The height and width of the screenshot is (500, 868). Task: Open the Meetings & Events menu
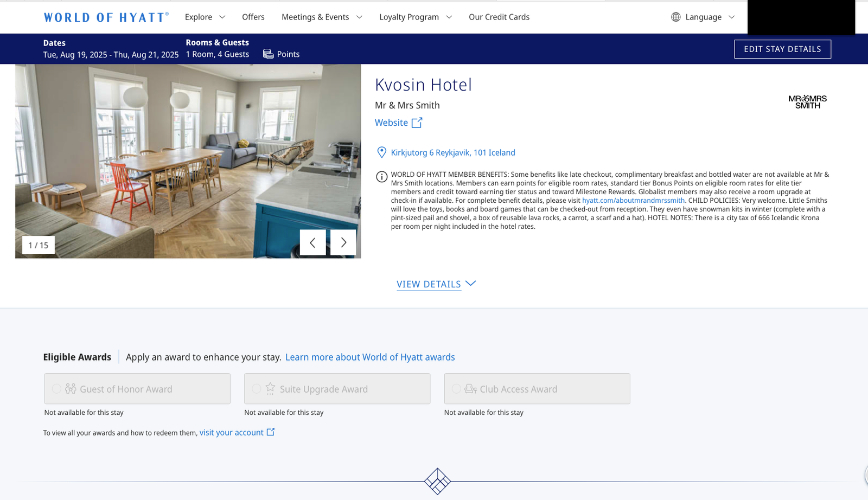point(316,17)
